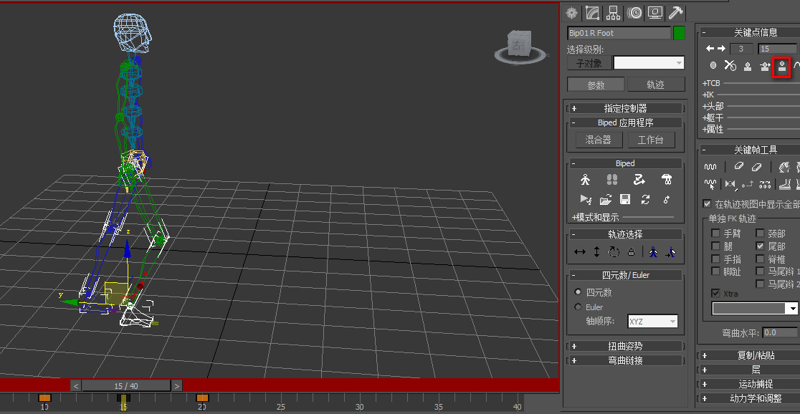Uncheck the Xtra checkbox

[x=716, y=294]
